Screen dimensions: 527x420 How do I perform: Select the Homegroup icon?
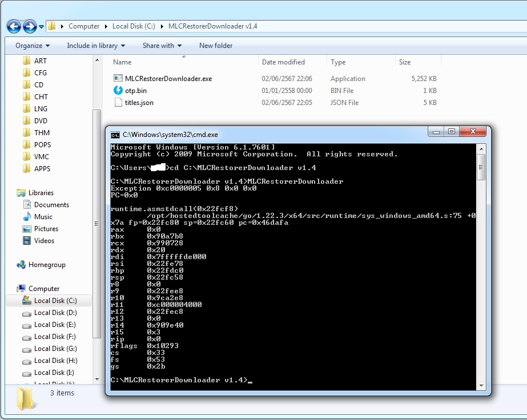(x=21, y=265)
